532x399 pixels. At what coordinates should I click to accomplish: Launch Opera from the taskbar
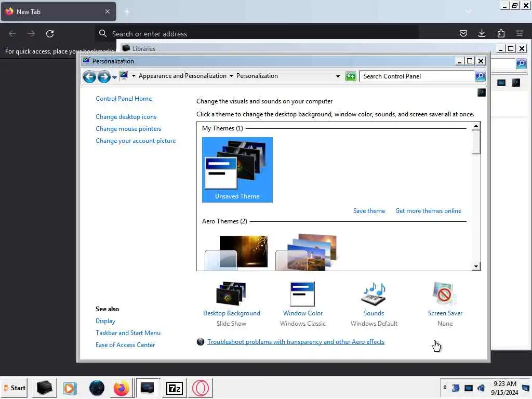click(200, 388)
